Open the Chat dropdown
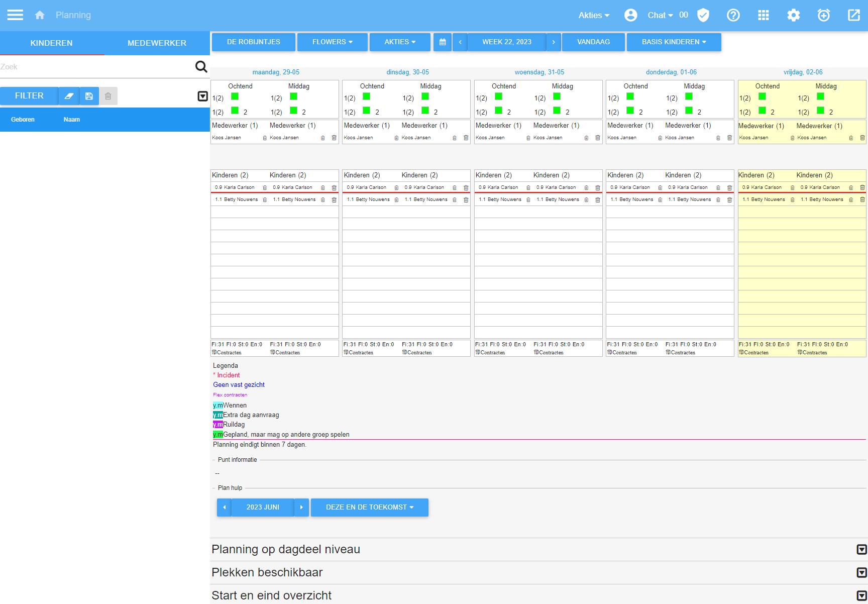 [x=660, y=15]
